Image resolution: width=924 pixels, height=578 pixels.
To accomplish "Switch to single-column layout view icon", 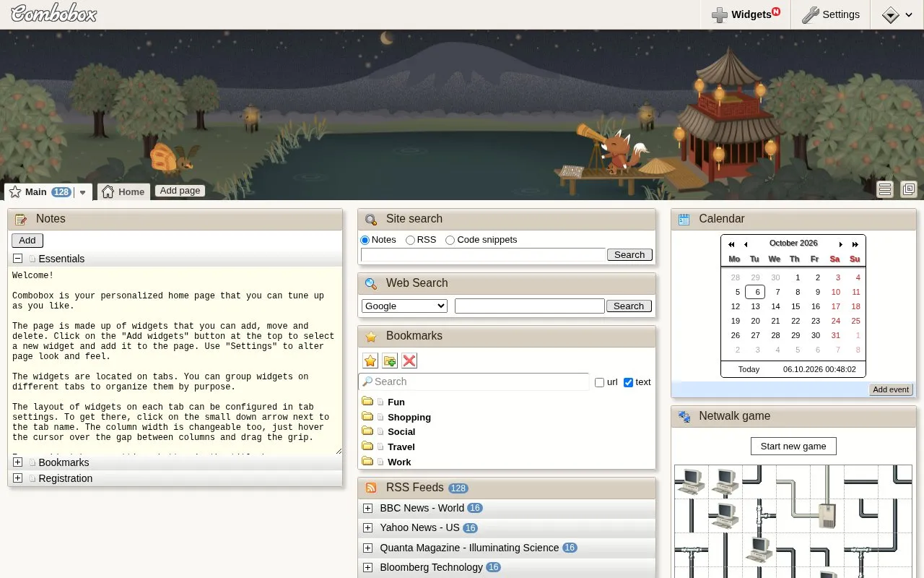I will [885, 189].
